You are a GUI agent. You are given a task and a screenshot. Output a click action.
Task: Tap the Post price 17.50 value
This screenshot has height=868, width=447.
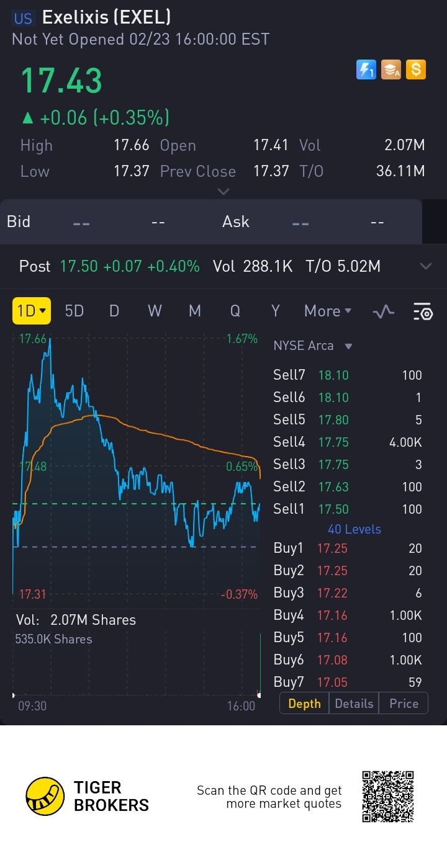tap(79, 267)
